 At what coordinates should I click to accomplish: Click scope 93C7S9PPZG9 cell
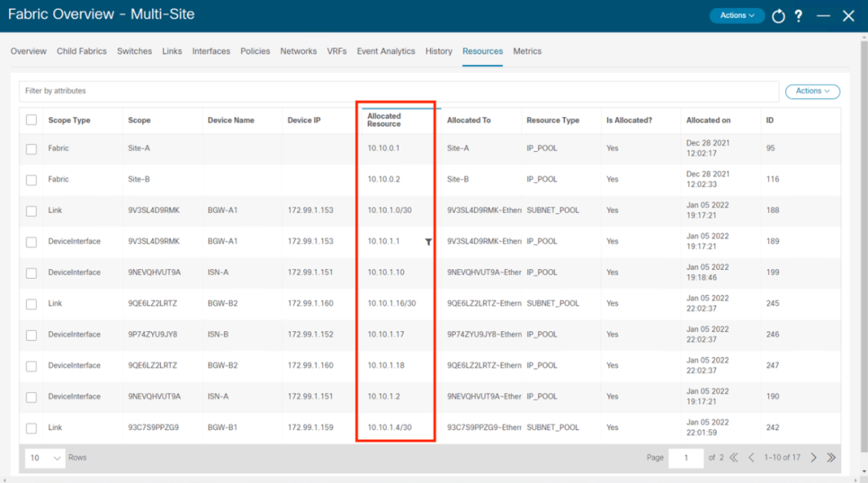pos(154,427)
